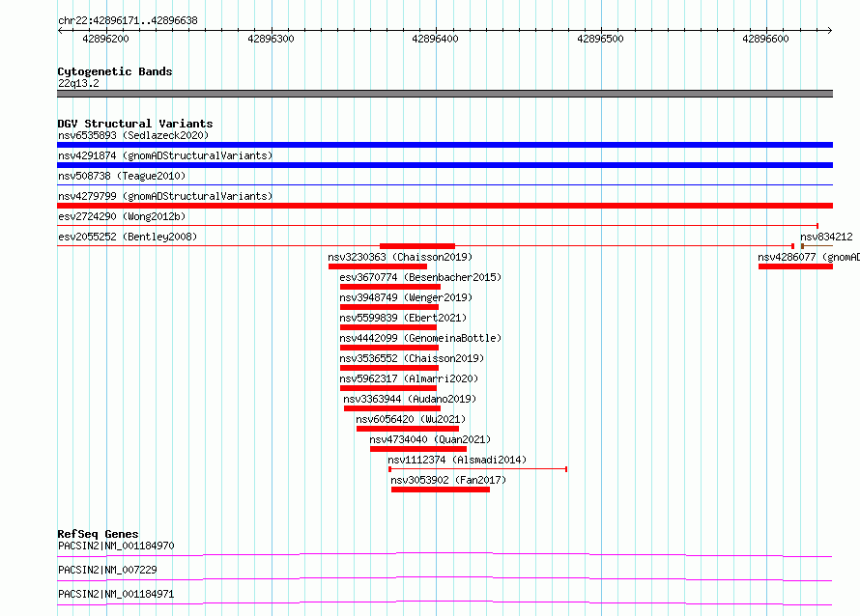The image size is (860, 616).
Task: Select the thin red span of nsv1112374 (Alsmadi2014)
Action: click(x=477, y=469)
